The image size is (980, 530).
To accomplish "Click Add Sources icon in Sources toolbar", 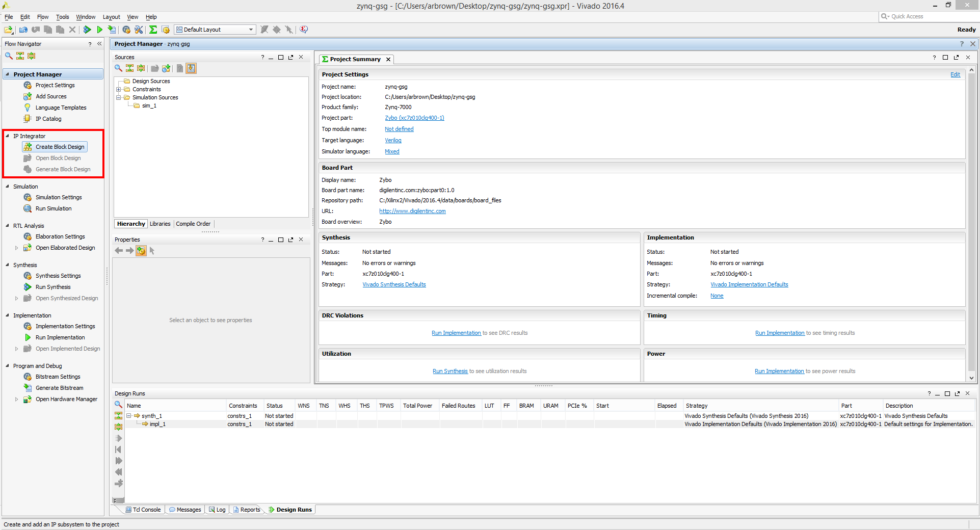I will [166, 68].
